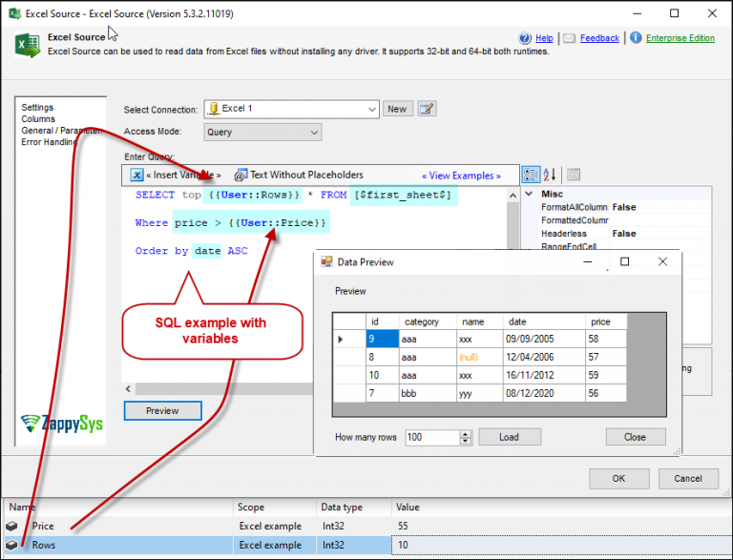Click the category column header
The image size is (733, 560).
click(x=428, y=321)
